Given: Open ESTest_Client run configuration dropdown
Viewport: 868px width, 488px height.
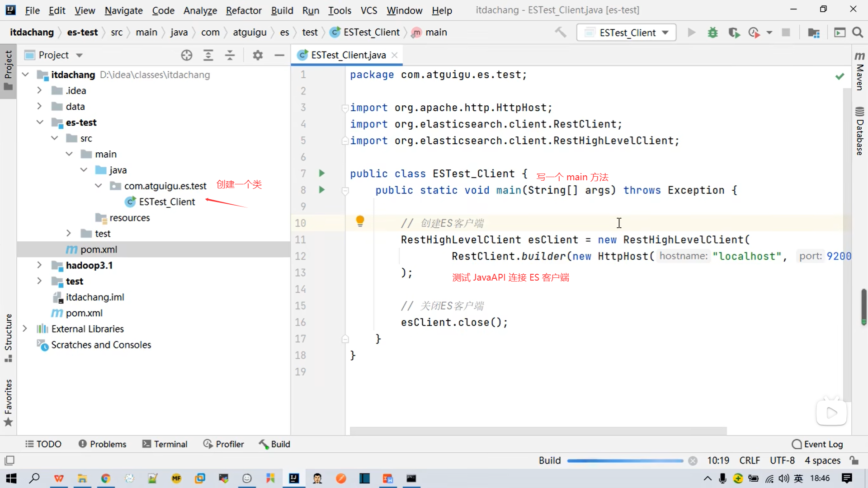Looking at the screenshot, I should (626, 33).
